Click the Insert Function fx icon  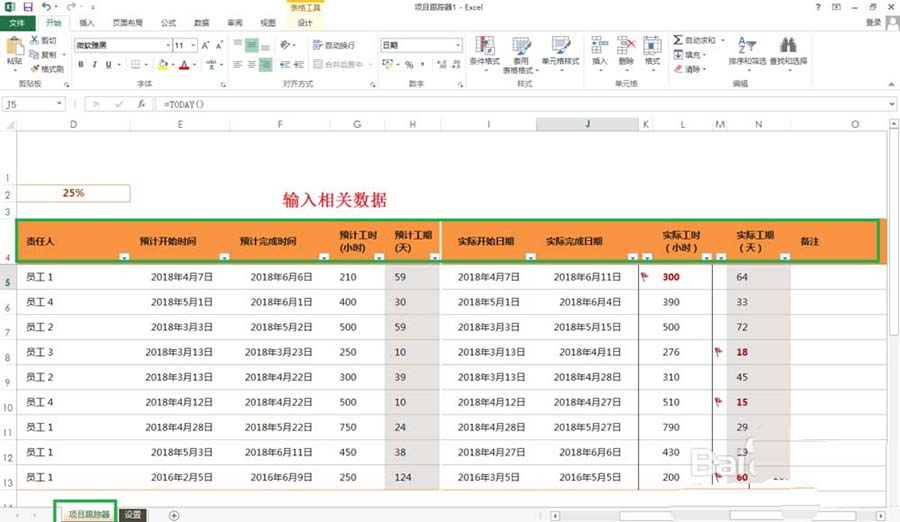(x=139, y=104)
